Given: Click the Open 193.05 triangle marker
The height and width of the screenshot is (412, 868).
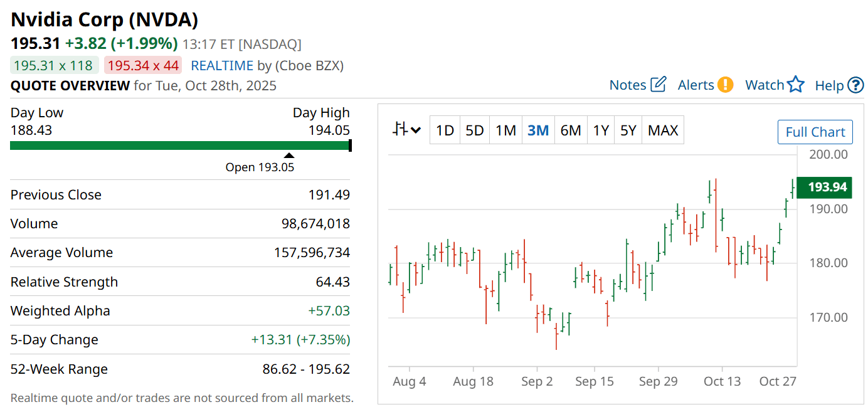Looking at the screenshot, I should pos(288,156).
